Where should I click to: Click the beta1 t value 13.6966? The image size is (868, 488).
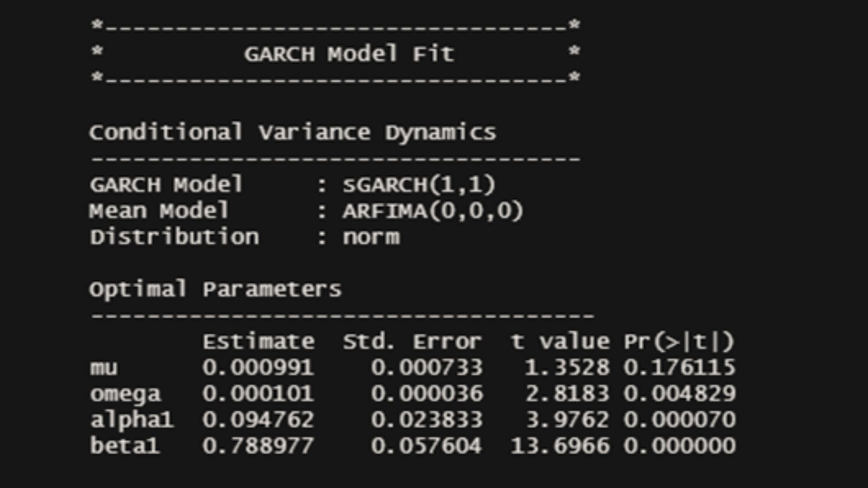click(x=560, y=446)
